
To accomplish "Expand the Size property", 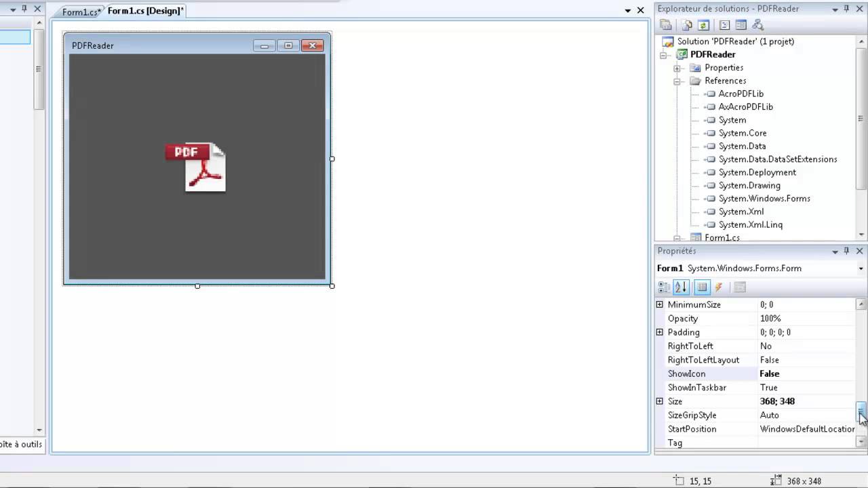I will pyautogui.click(x=659, y=401).
